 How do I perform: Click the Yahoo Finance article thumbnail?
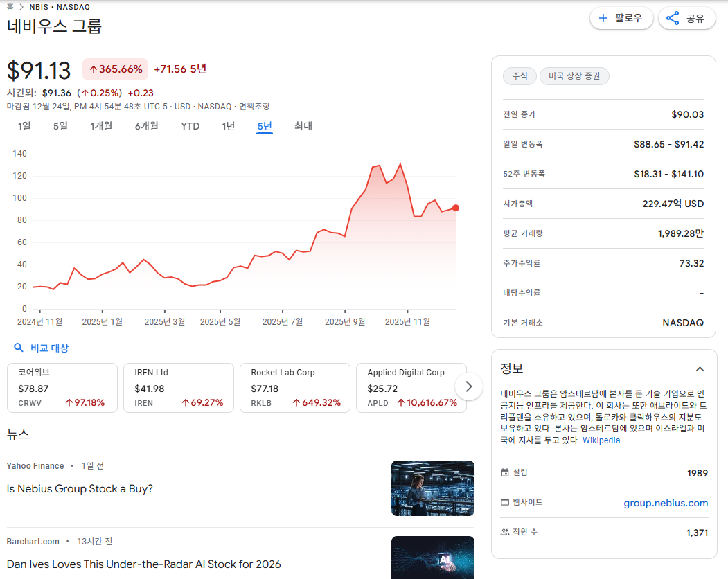point(433,488)
